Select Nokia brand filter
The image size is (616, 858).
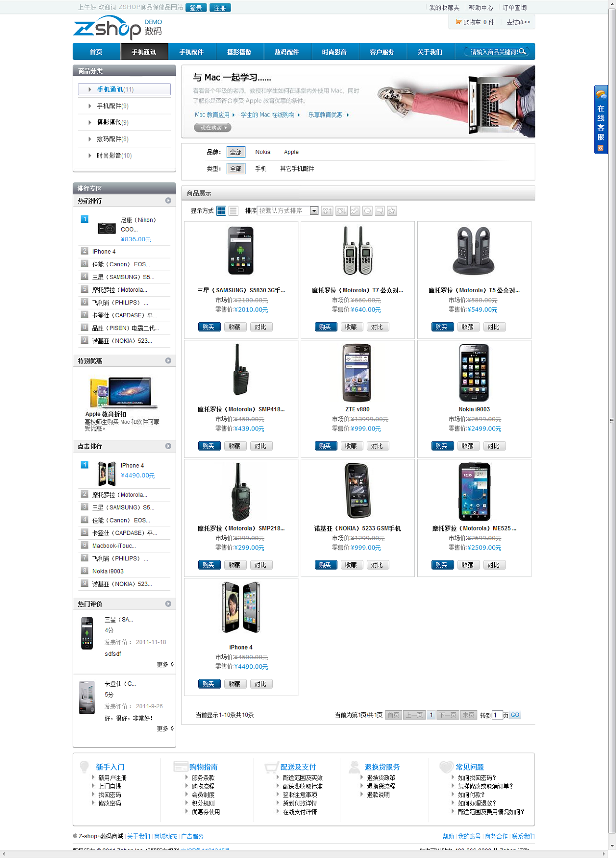[263, 152]
